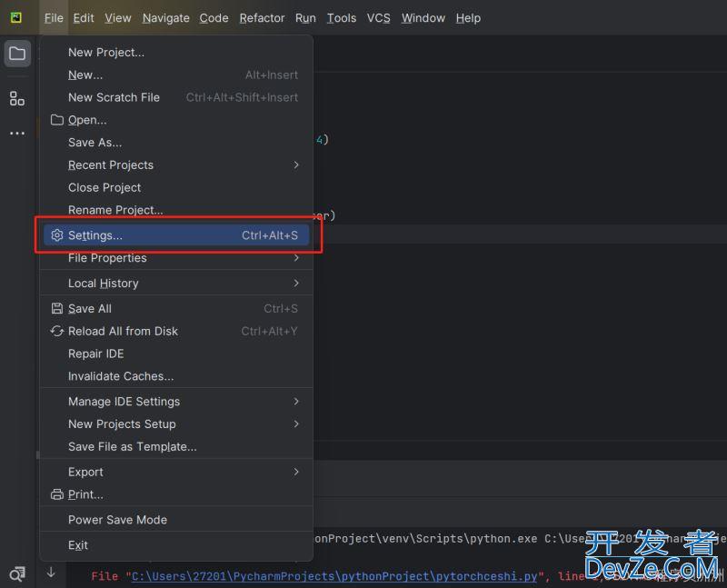Screen dimensions: 727x588
Task: Open the Run menu
Action: pyautogui.click(x=305, y=18)
